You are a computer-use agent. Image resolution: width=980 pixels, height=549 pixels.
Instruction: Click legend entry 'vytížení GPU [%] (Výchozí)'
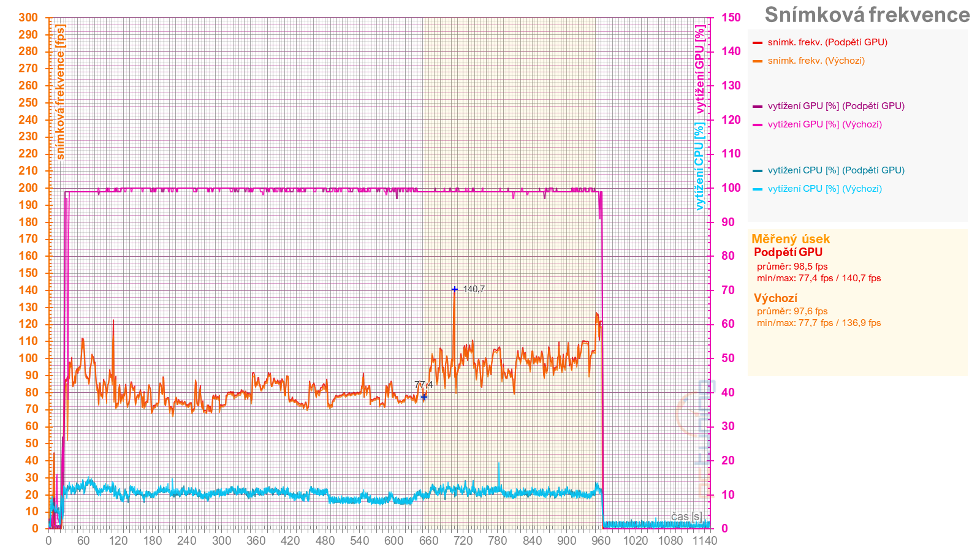coord(825,124)
